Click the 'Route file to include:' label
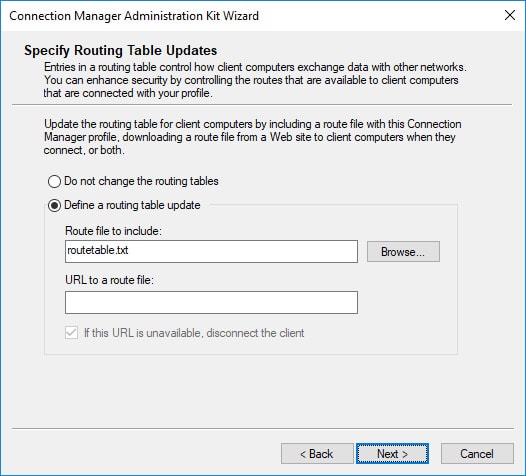This screenshot has width=526, height=476. [113, 231]
